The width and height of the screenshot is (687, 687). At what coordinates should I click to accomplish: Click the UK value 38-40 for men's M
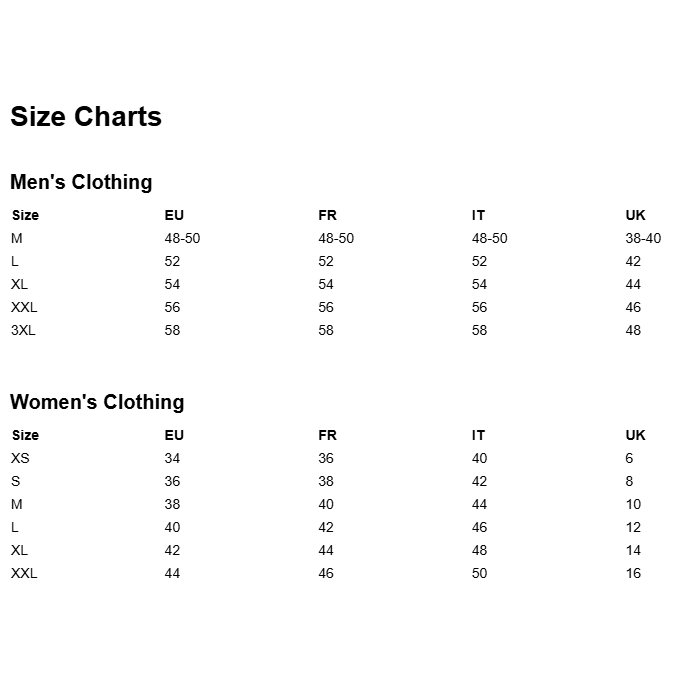pyautogui.click(x=643, y=238)
